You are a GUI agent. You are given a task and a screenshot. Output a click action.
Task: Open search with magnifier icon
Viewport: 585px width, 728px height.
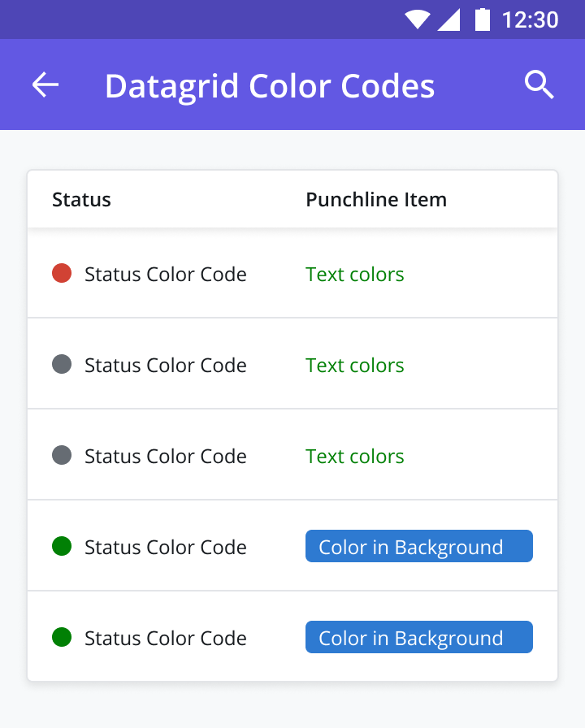click(539, 84)
